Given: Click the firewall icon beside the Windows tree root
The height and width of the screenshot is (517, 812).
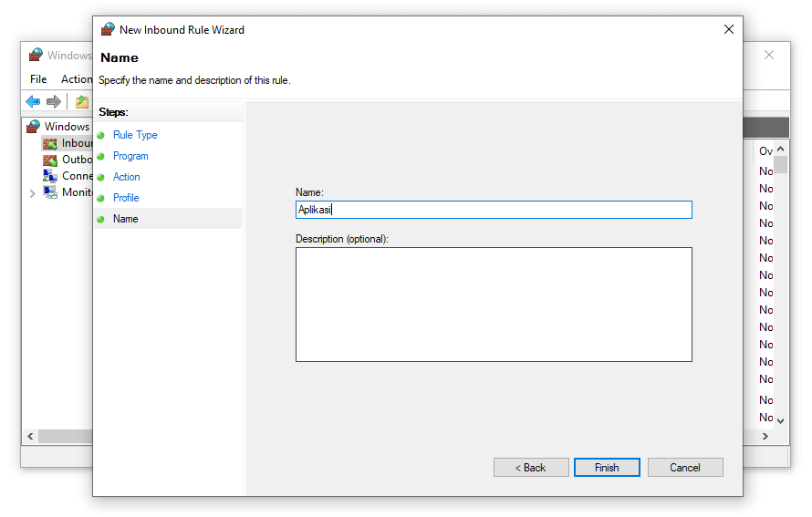Looking at the screenshot, I should point(33,126).
